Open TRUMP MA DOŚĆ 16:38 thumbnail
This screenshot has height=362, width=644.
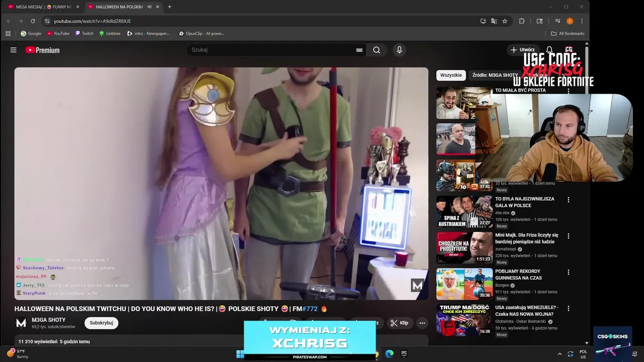point(464,320)
